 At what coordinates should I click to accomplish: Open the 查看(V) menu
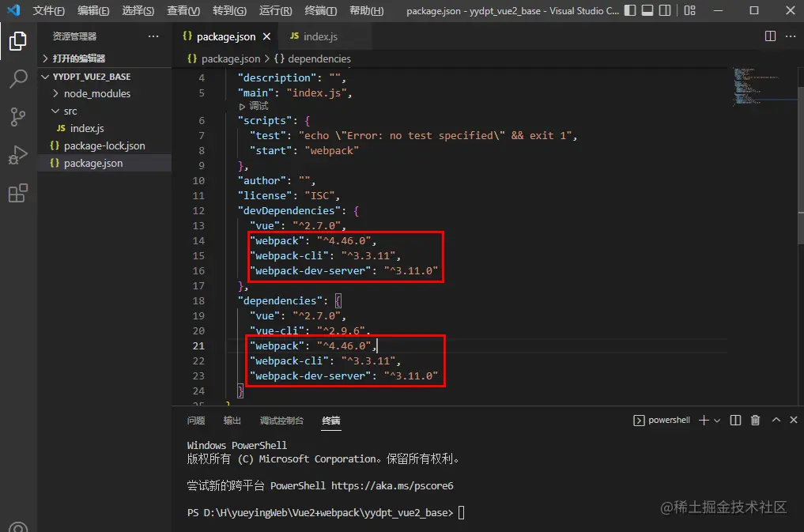coord(183,10)
